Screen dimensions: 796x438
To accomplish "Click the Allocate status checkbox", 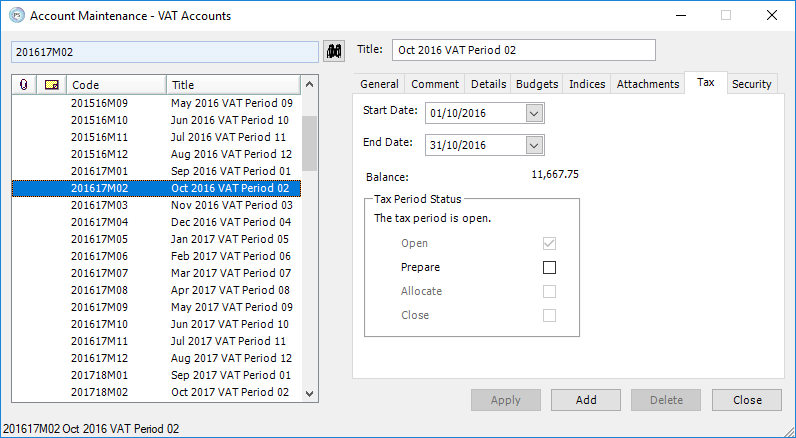I will click(x=549, y=291).
